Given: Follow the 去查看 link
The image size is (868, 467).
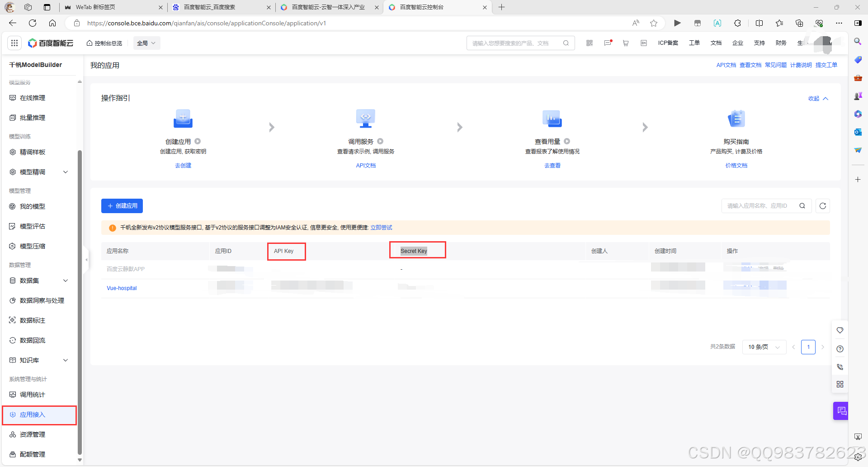Looking at the screenshot, I should click(x=552, y=166).
